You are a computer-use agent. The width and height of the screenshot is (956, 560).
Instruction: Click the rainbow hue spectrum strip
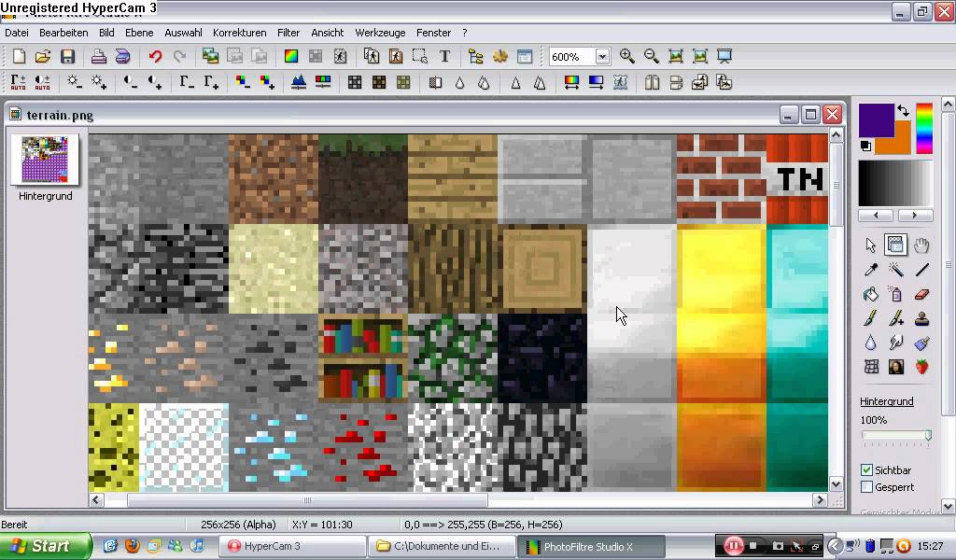coord(924,128)
